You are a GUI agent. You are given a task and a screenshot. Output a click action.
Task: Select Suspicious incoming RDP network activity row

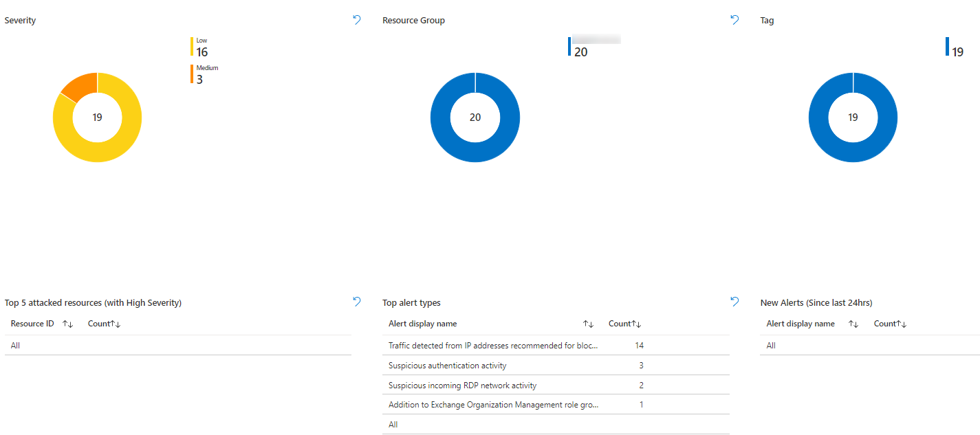(x=462, y=386)
